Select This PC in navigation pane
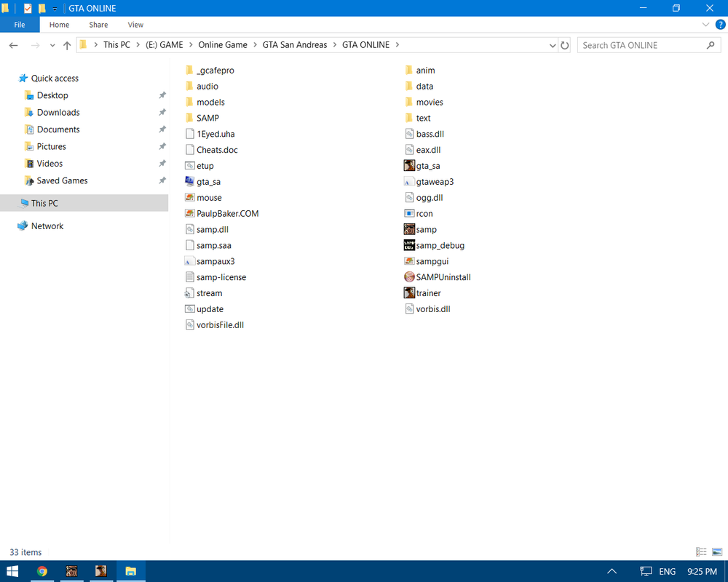This screenshot has width=728, height=582. [x=84, y=203]
